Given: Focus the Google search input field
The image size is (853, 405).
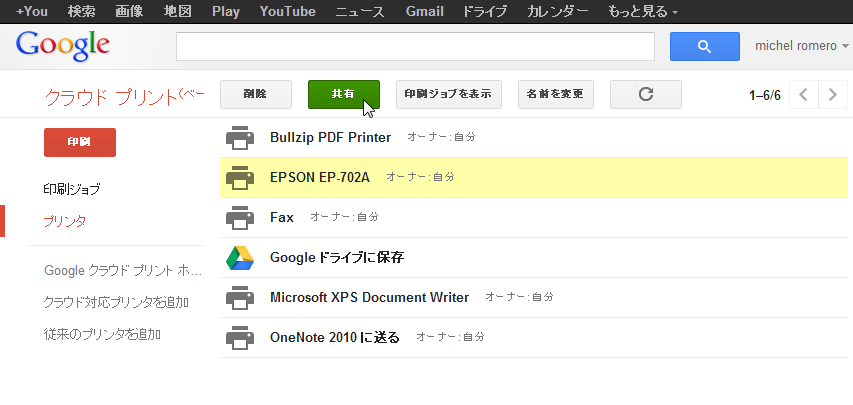Looking at the screenshot, I should coord(415,46).
